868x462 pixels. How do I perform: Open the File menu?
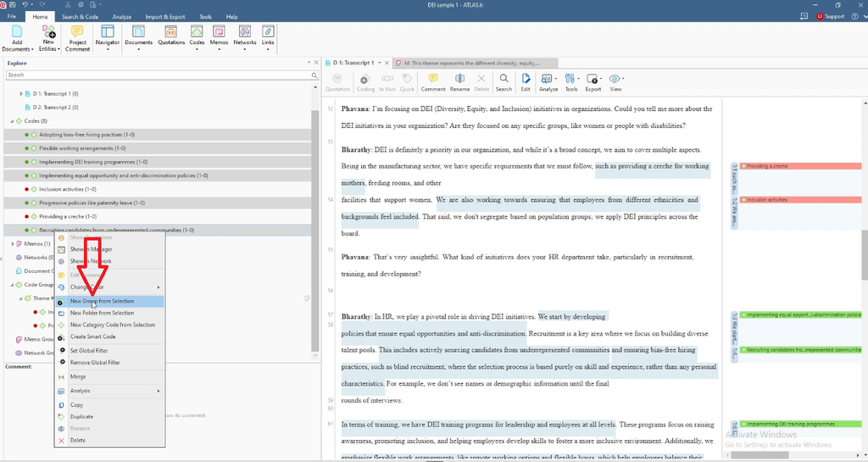pyautogui.click(x=12, y=17)
